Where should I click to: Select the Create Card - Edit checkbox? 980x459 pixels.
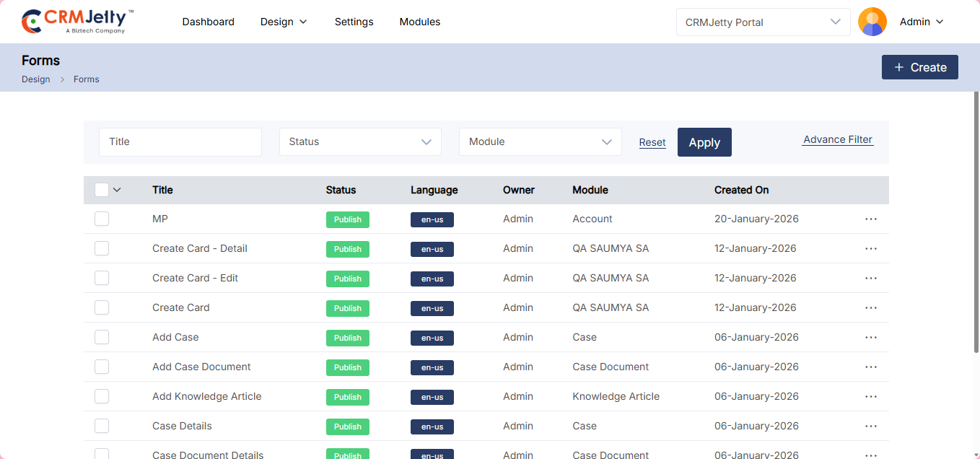tap(102, 278)
